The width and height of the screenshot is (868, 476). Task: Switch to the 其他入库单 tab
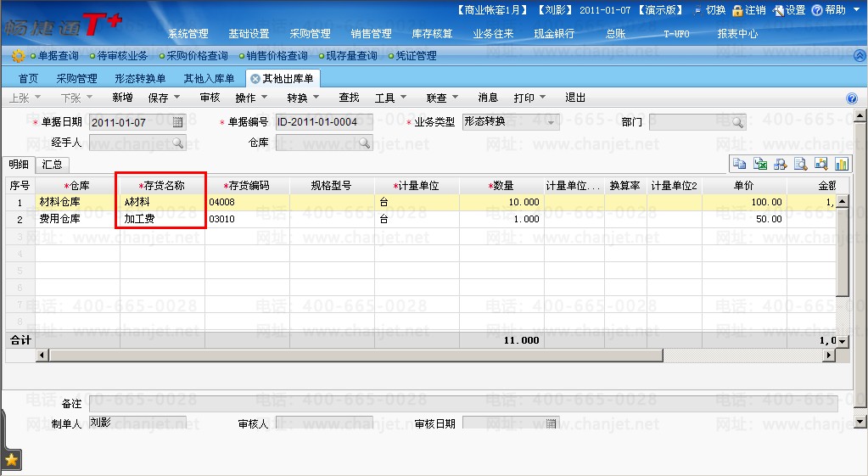pyautogui.click(x=210, y=79)
